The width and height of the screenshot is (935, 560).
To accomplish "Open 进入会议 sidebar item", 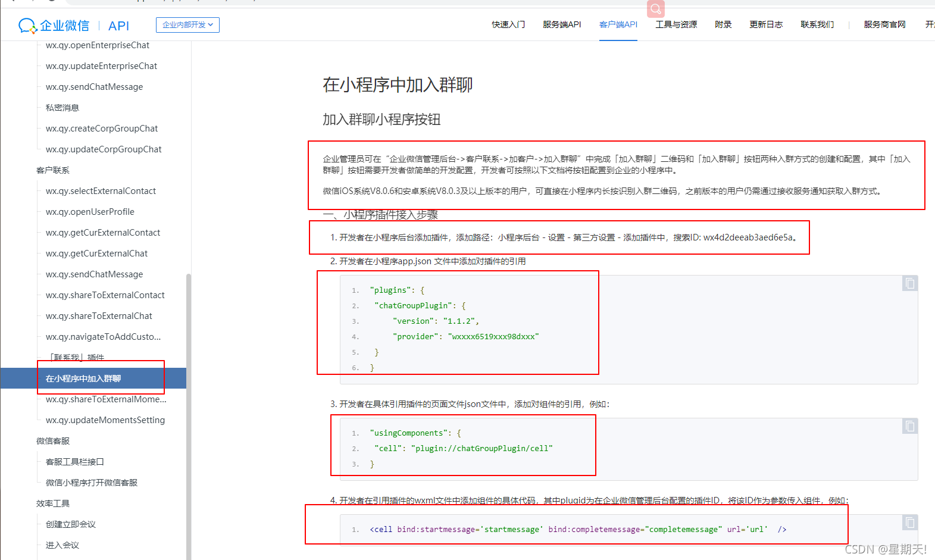I will tap(62, 545).
